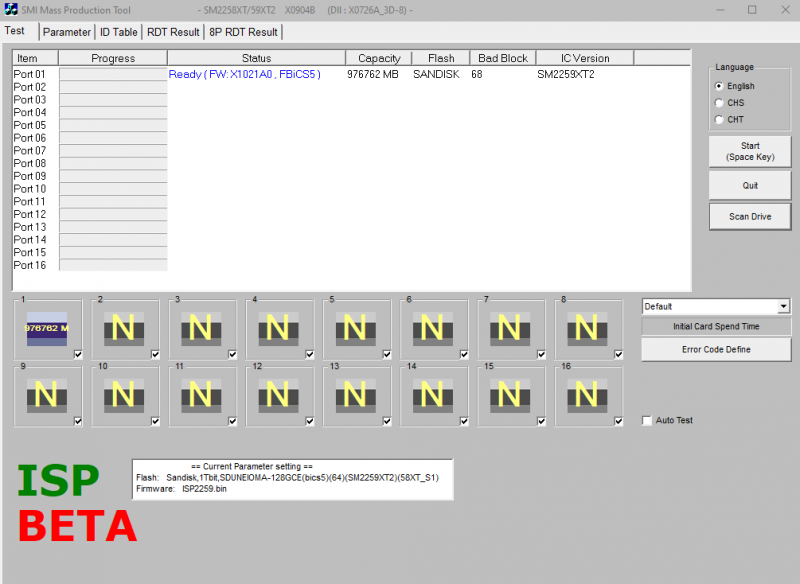
Task: Select the CHS language radio button
Action: (x=719, y=103)
